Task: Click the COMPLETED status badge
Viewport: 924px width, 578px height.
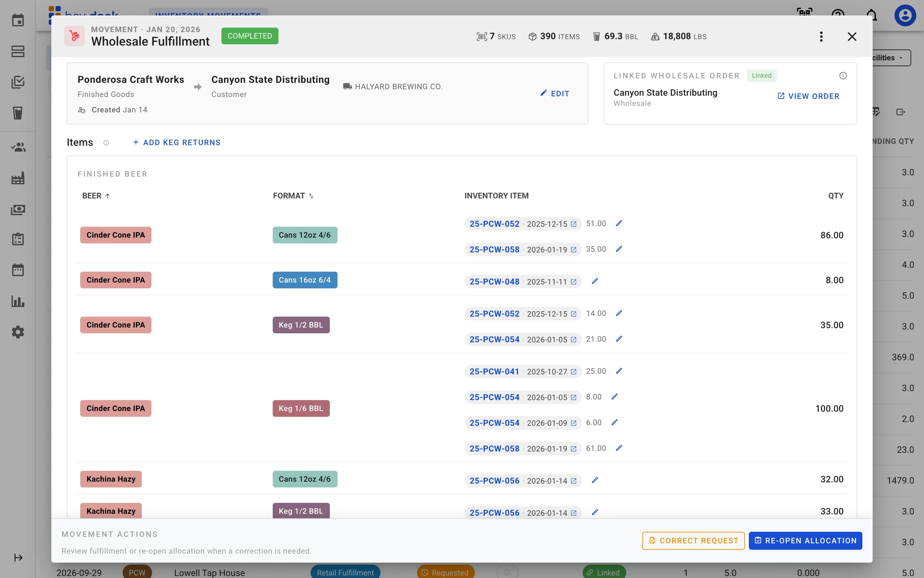Action: tap(250, 36)
